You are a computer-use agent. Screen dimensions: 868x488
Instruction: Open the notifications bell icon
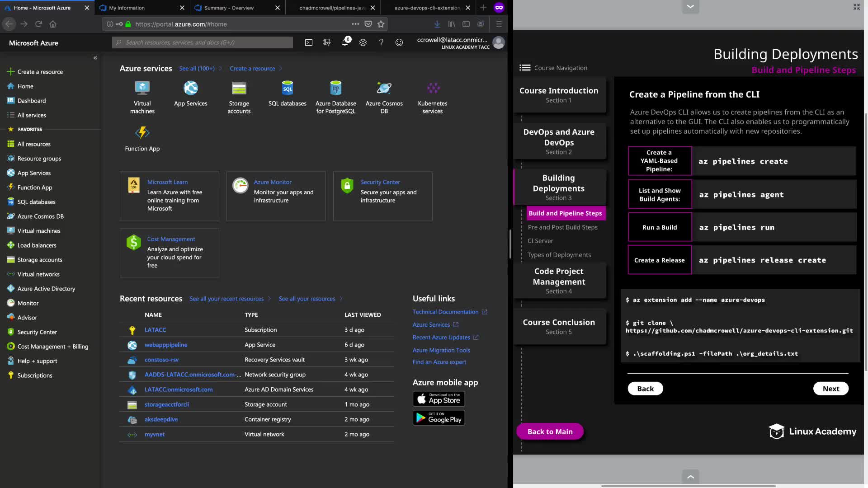[x=345, y=42]
